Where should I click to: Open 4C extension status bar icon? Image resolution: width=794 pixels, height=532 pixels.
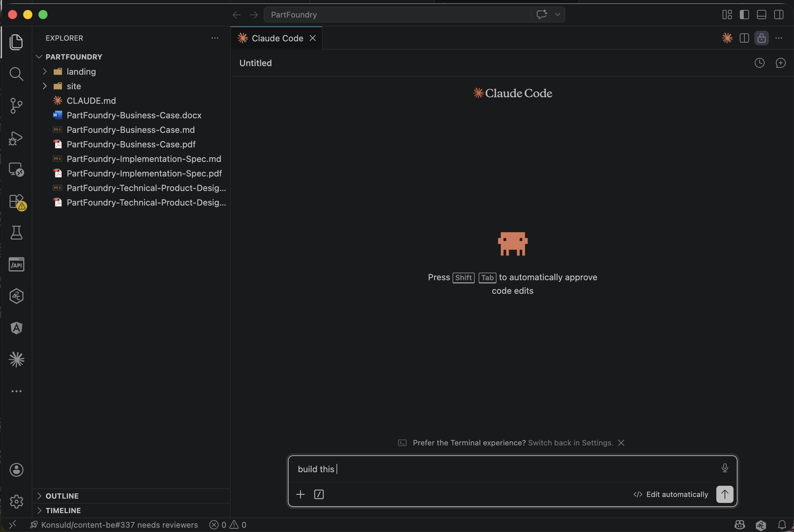(x=761, y=525)
